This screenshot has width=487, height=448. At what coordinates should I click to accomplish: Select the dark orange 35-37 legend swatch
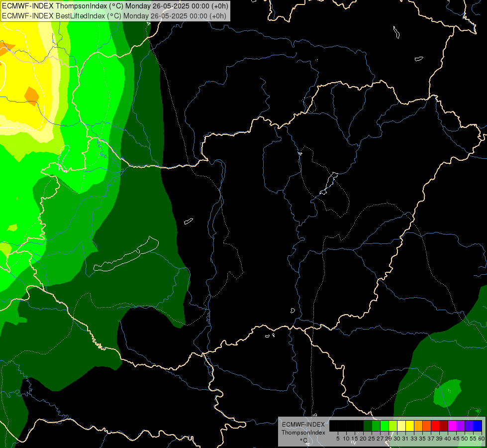427,426
